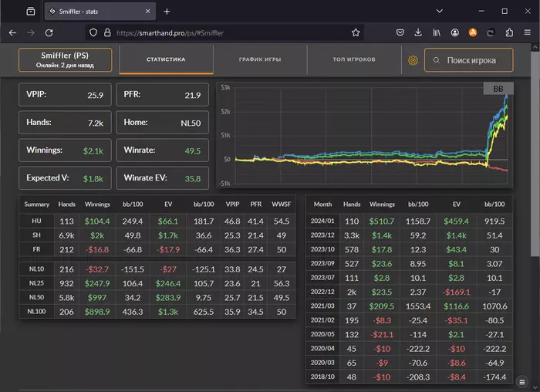This screenshot has height=392, width=540.
Task: Click the site shield protection icon
Action: tap(94, 32)
